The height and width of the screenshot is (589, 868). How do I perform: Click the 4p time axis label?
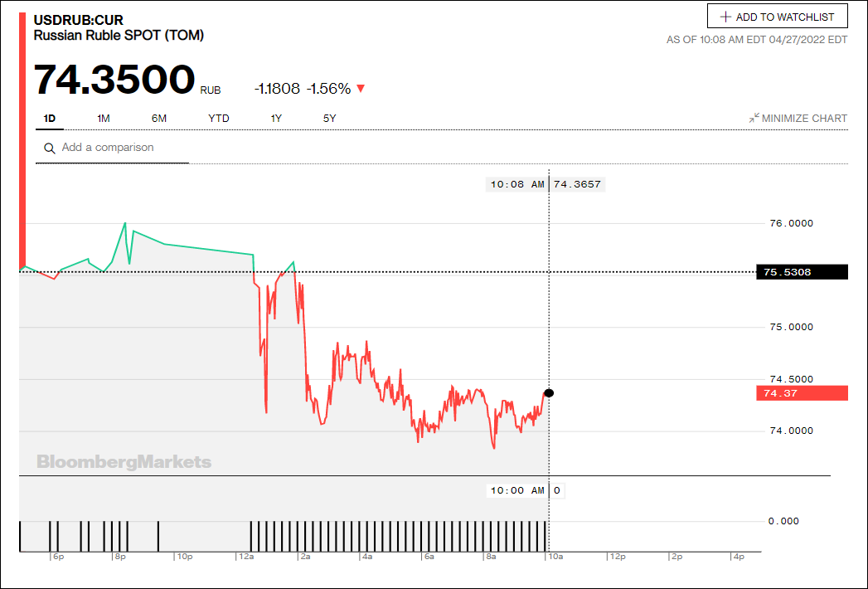pyautogui.click(x=739, y=557)
